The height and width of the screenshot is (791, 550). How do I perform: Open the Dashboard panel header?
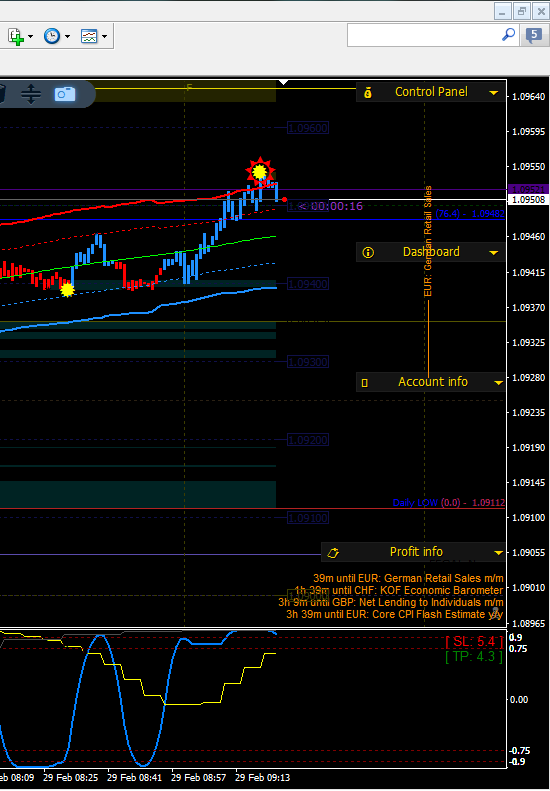click(x=430, y=252)
